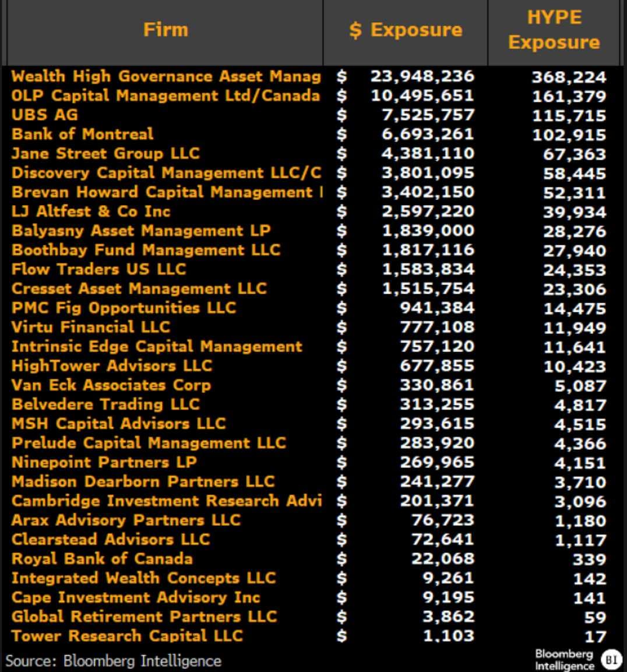Select the 67,363 HYPE exposure value

[x=575, y=154]
